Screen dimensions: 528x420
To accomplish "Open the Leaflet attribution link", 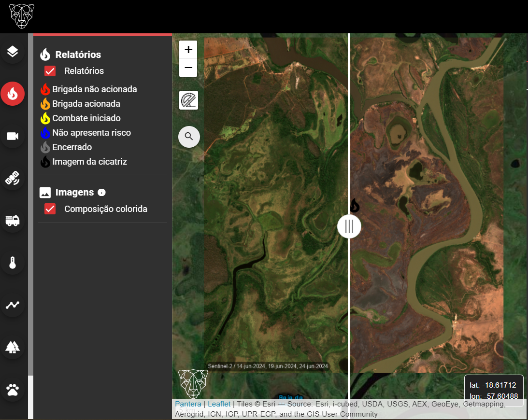I will (219, 404).
